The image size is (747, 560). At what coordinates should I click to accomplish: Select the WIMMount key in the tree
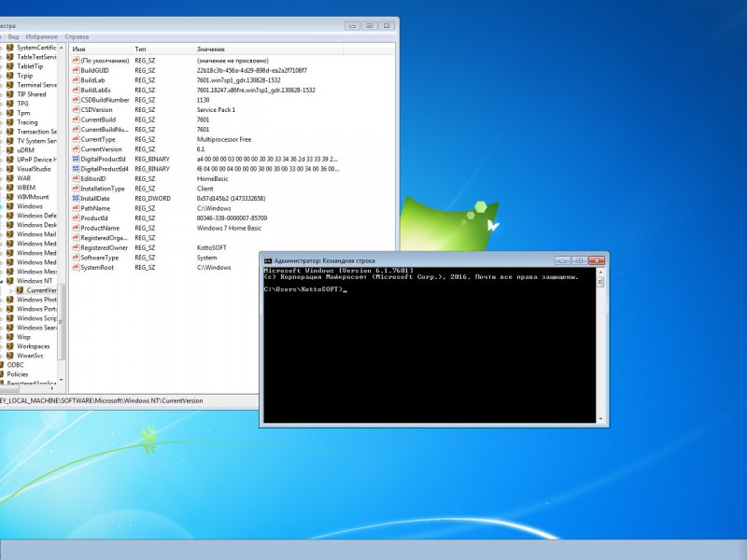(x=33, y=197)
